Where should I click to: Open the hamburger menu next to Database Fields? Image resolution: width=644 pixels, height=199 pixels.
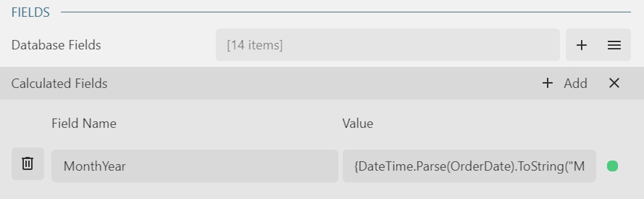pyautogui.click(x=614, y=45)
